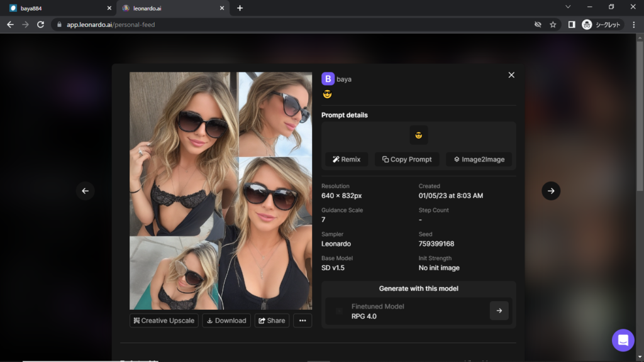Image resolution: width=644 pixels, height=362 pixels.
Task: Close the image details dialog
Action: point(511,75)
